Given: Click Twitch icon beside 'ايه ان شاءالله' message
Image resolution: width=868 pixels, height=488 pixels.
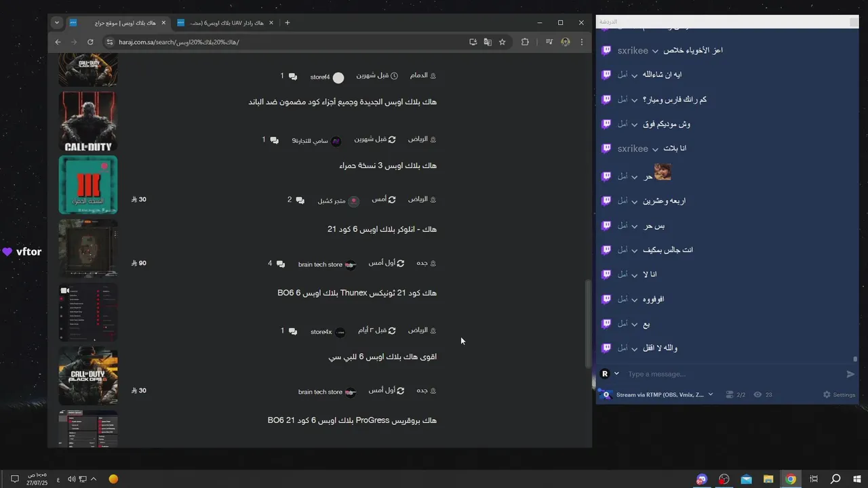Looking at the screenshot, I should click(607, 75).
